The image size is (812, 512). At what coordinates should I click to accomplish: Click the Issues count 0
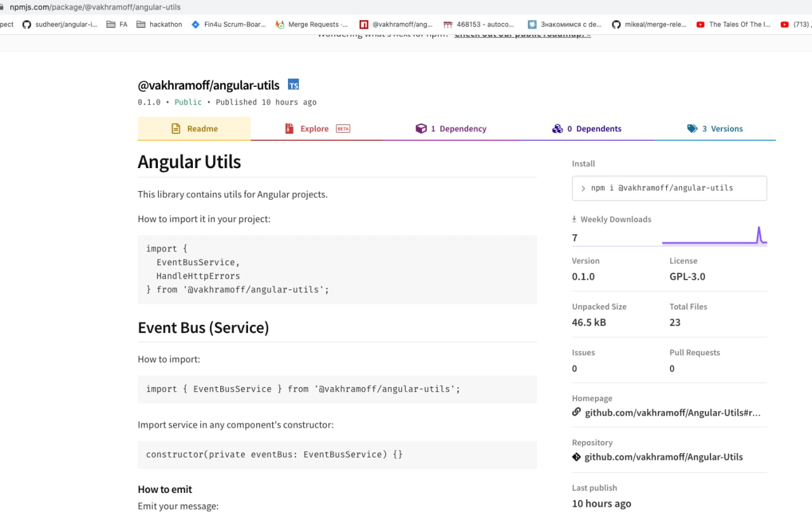coord(575,369)
